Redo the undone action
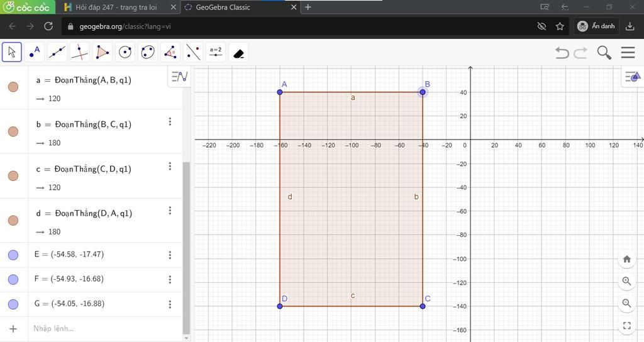Image resolution: width=644 pixels, height=342 pixels. (580, 53)
